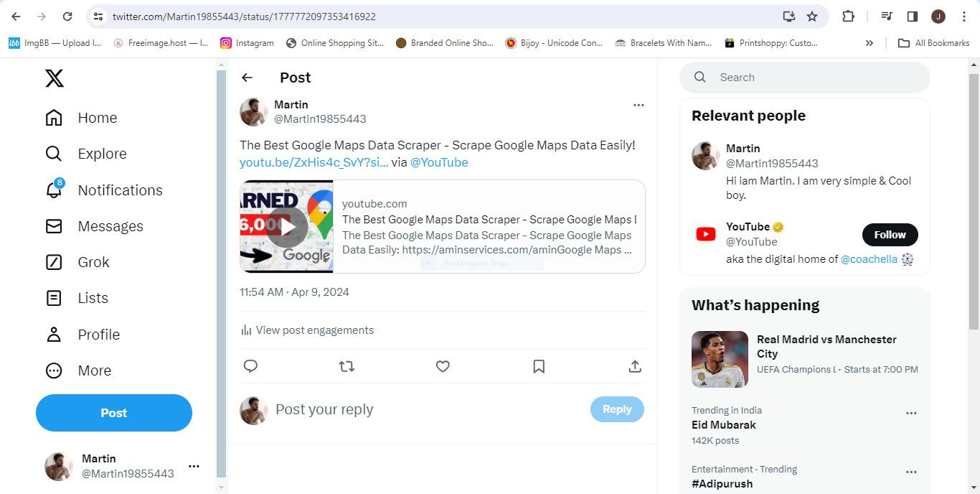Click the X logo in the sidebar
980x494 pixels.
point(55,78)
